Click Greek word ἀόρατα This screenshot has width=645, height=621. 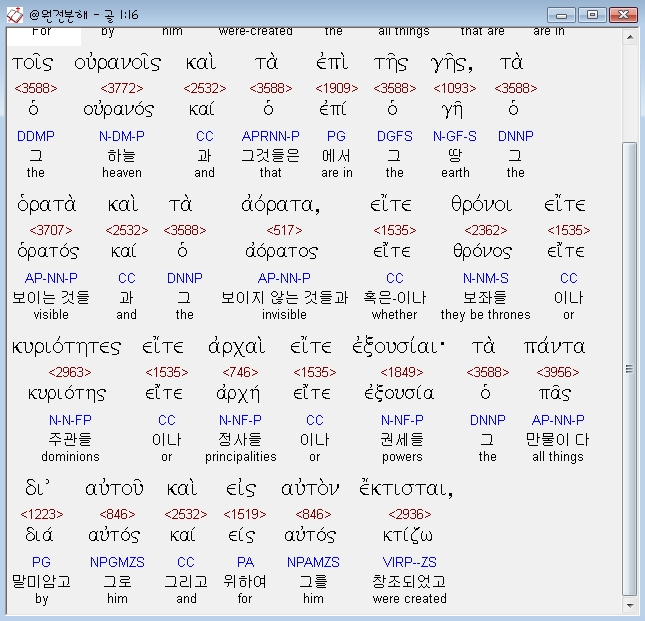point(280,204)
